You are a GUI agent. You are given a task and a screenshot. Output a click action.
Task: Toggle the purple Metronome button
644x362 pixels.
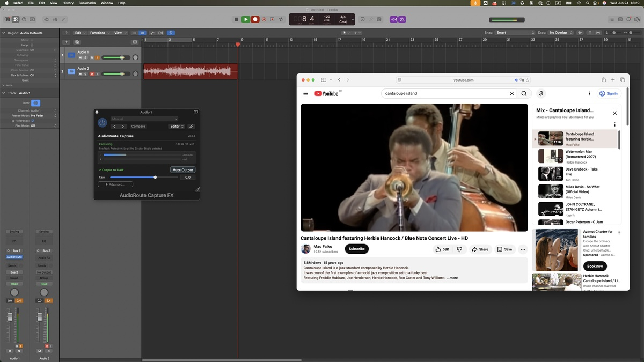402,19
